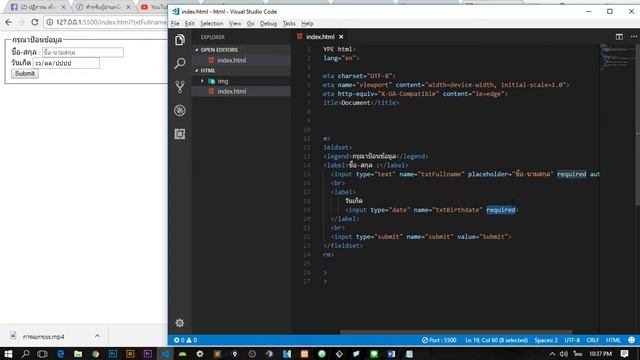Open the editor More Actions ellipsis
This screenshot has height=360, width=640.
tap(634, 37)
